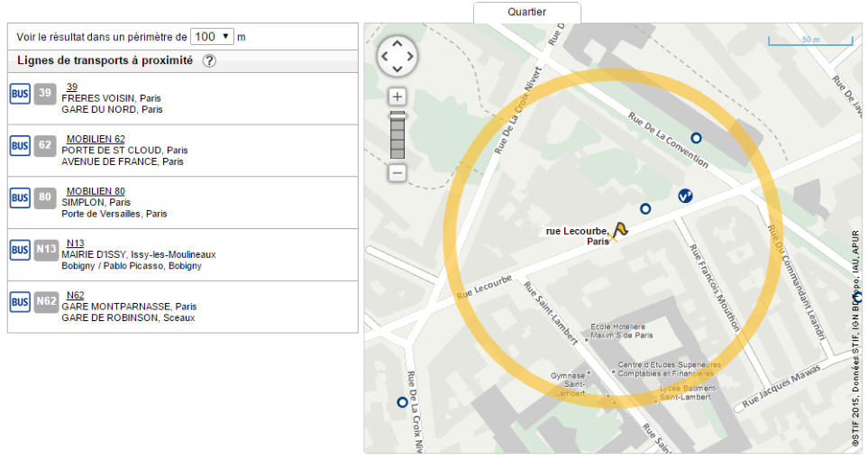Click the map zoom in plus button

(x=397, y=97)
